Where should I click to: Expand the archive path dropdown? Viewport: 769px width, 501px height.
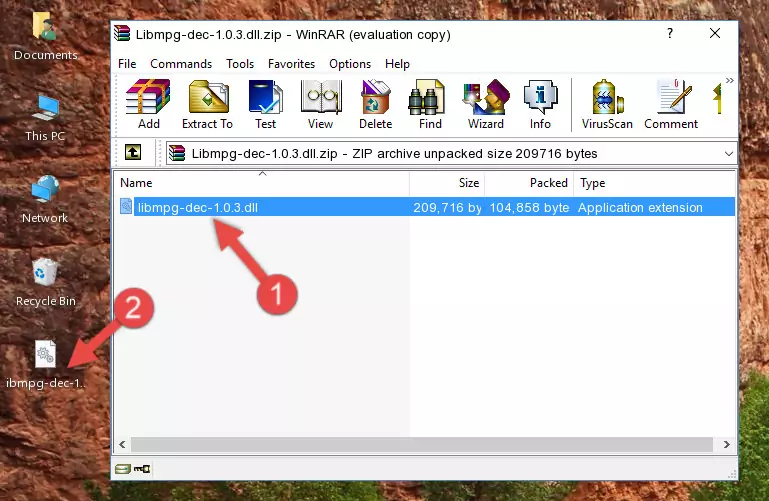click(x=729, y=153)
